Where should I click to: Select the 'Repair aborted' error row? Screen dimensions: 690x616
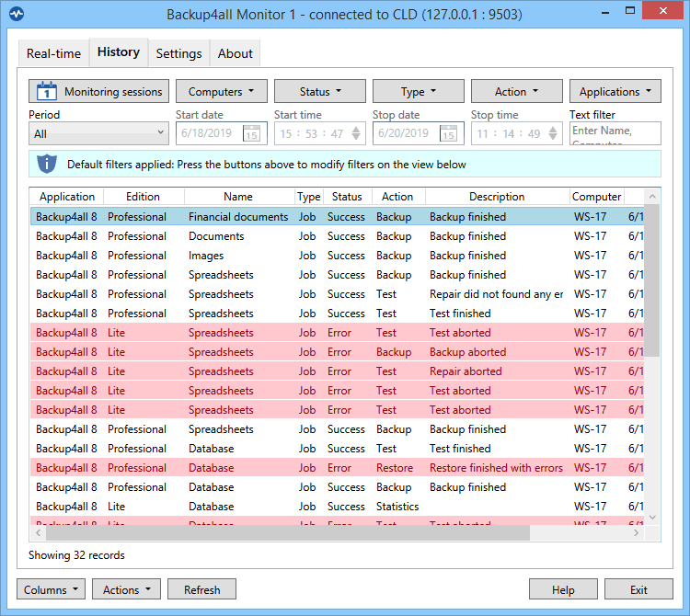click(337, 371)
